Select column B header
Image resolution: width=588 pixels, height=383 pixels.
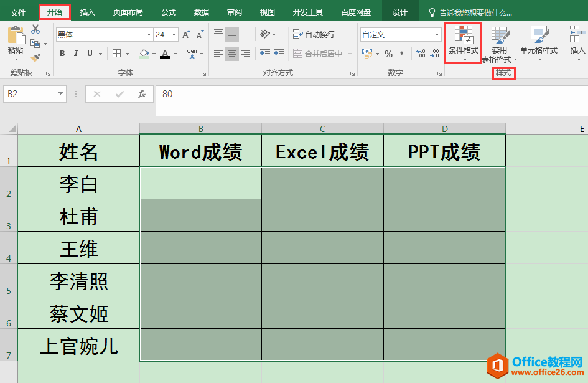200,129
